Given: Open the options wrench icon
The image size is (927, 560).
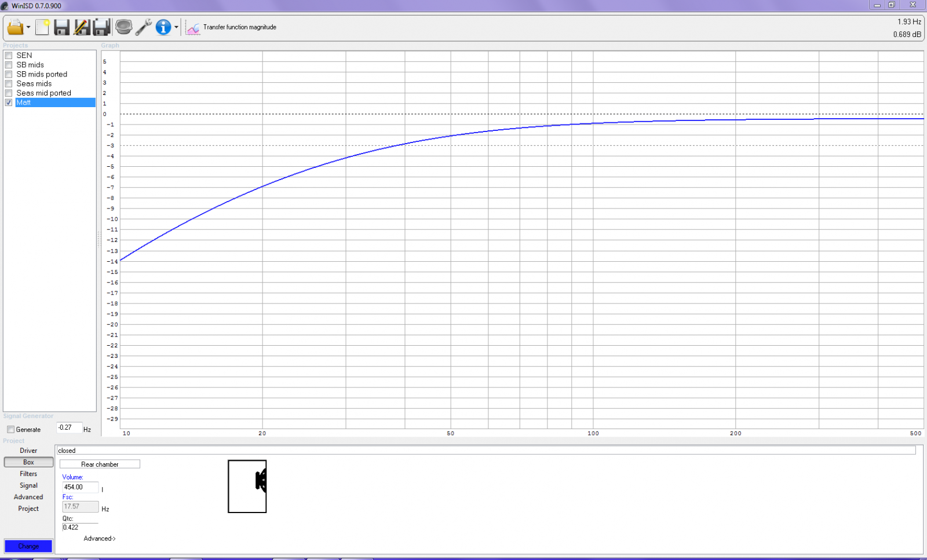Looking at the screenshot, I should click(x=144, y=27).
